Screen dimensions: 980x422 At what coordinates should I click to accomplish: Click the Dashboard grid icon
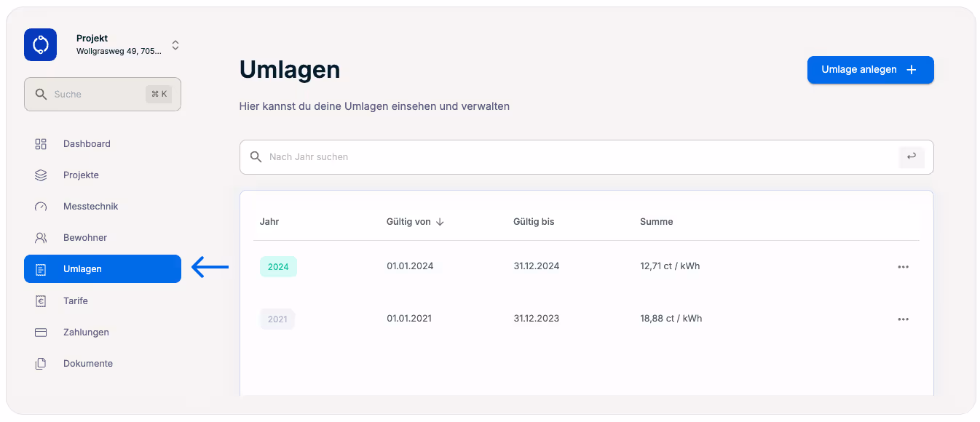coord(41,144)
